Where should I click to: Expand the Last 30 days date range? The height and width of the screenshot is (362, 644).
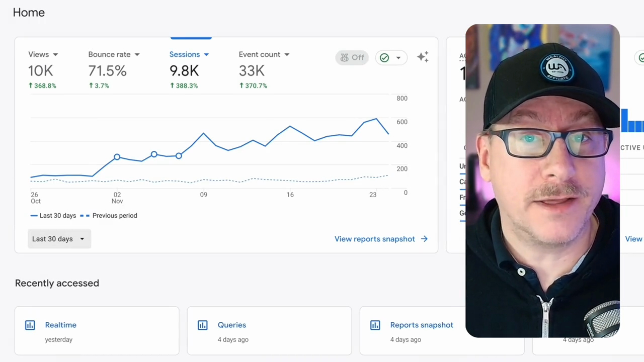coord(59,239)
